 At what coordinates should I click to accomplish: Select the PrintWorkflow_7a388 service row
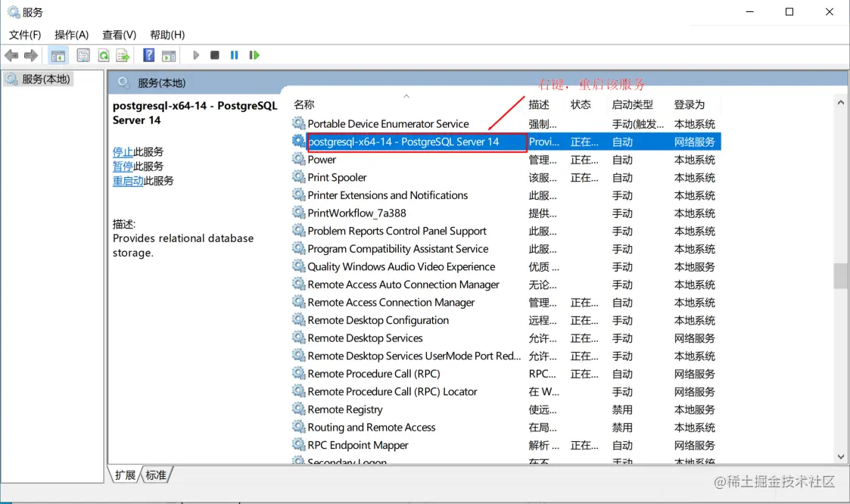coord(506,213)
